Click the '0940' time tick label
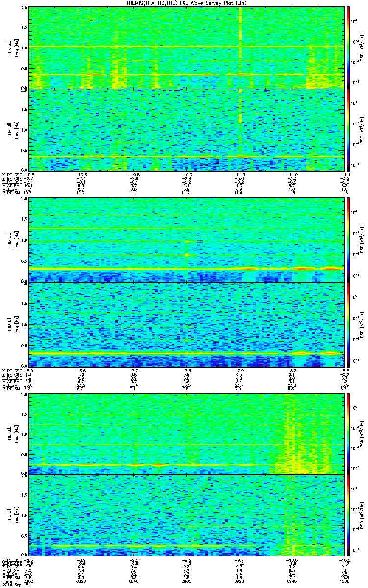The width and height of the screenshot is (368, 588). pyautogui.click(x=292, y=581)
